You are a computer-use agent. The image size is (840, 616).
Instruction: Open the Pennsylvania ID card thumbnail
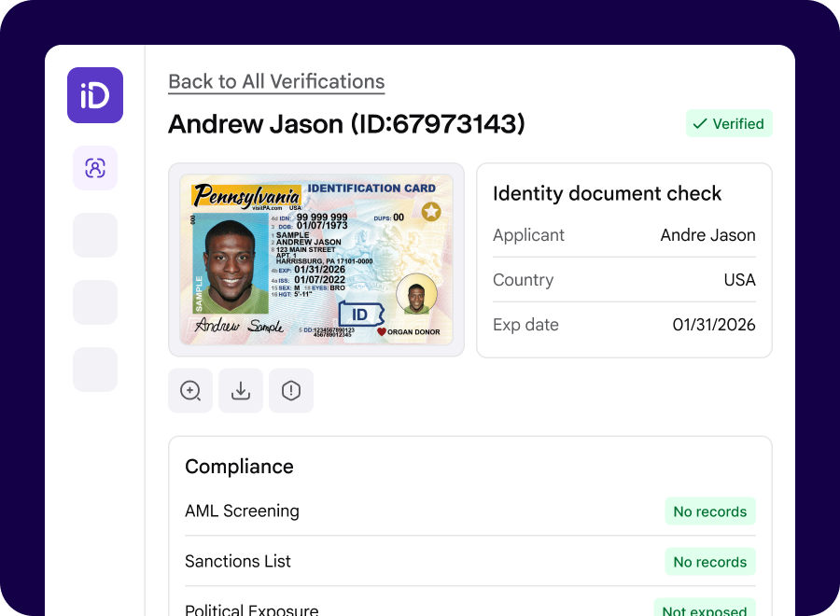[315, 259]
